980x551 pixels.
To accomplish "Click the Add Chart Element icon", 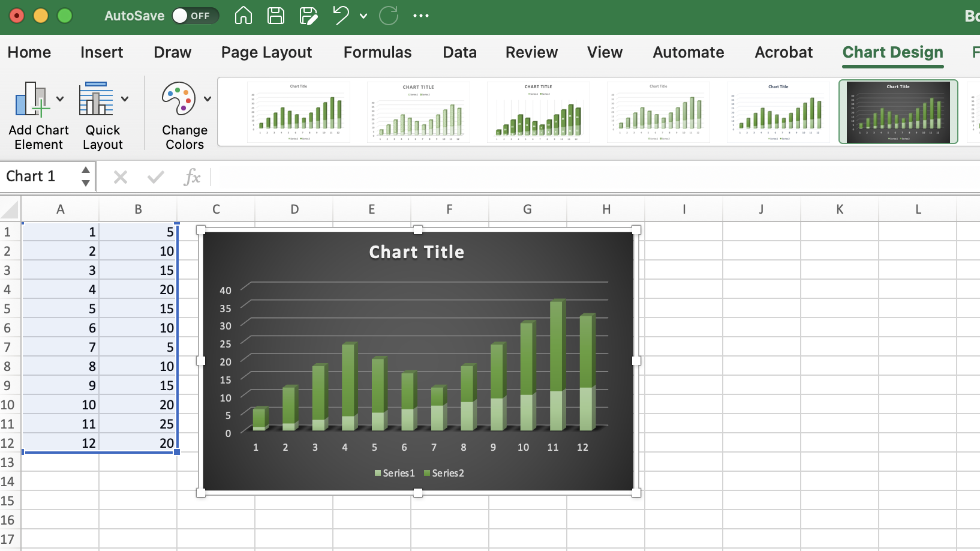I will pos(33,99).
